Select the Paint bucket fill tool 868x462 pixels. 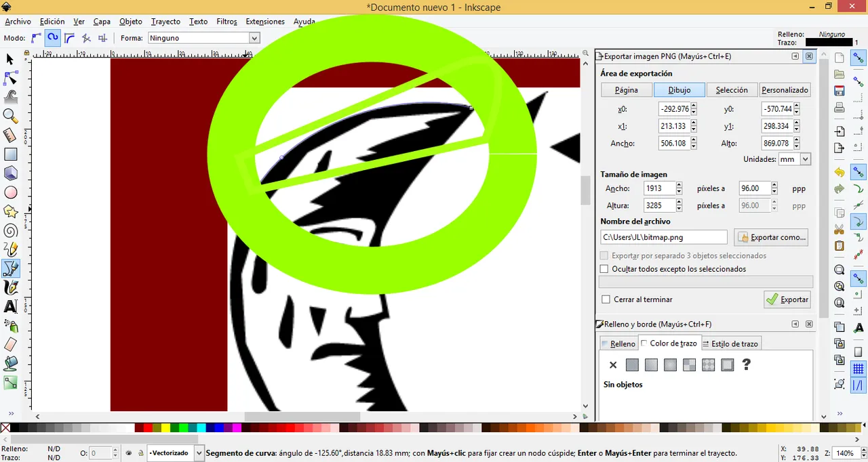tap(10, 364)
